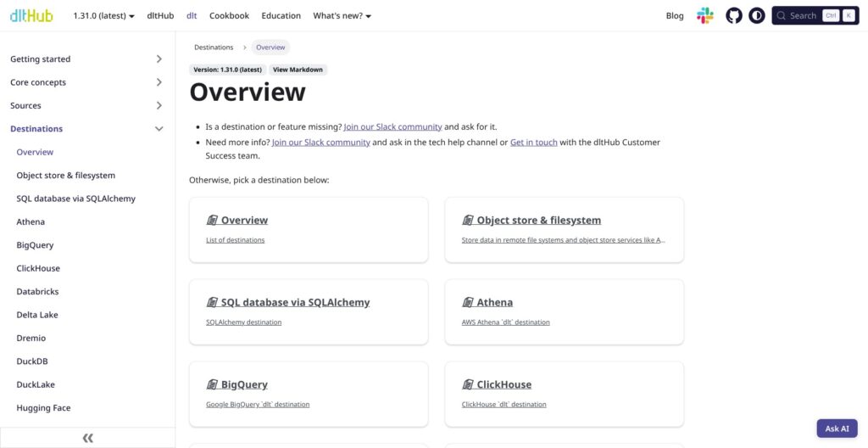Toggle dark mode with the contrast icon
The width and height of the screenshot is (868, 448).
(x=757, y=15)
